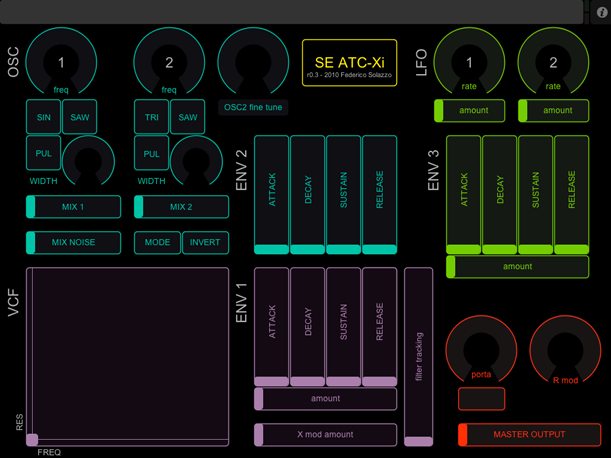Click ENV 3 ATTACK fader
The height and width of the screenshot is (458, 611).
coord(463,195)
